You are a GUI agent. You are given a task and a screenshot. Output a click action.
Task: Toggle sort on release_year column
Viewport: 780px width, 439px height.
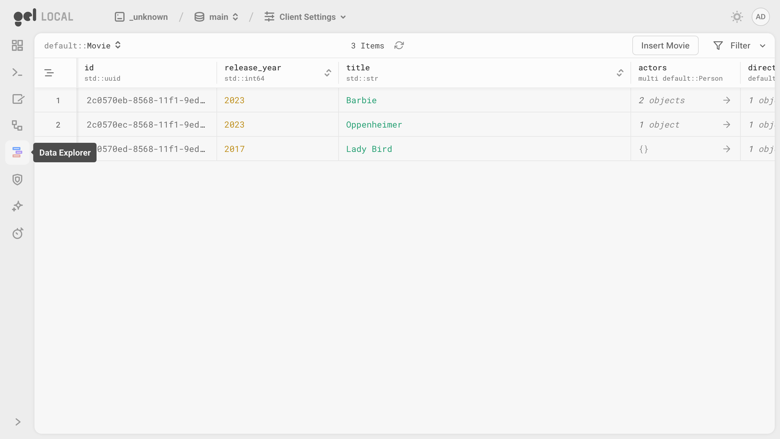click(328, 73)
